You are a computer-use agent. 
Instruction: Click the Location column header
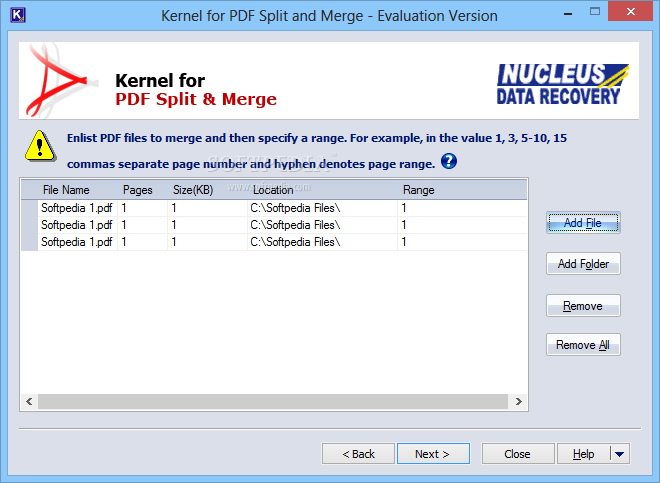pos(322,190)
